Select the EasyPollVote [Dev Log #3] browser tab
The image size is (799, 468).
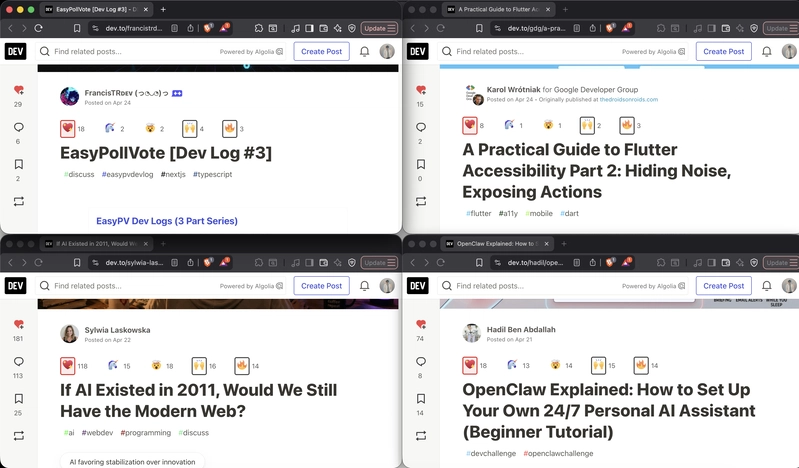click(x=96, y=9)
